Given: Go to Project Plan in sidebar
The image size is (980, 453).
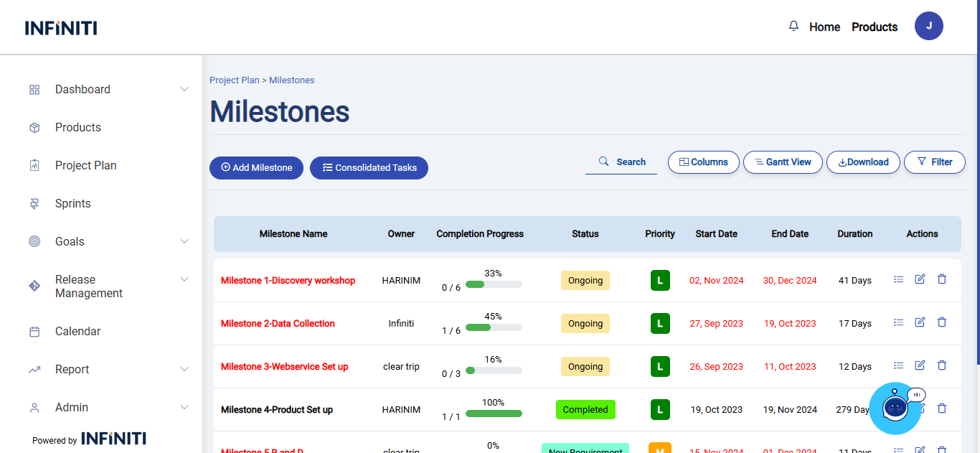Looking at the screenshot, I should [85, 166].
